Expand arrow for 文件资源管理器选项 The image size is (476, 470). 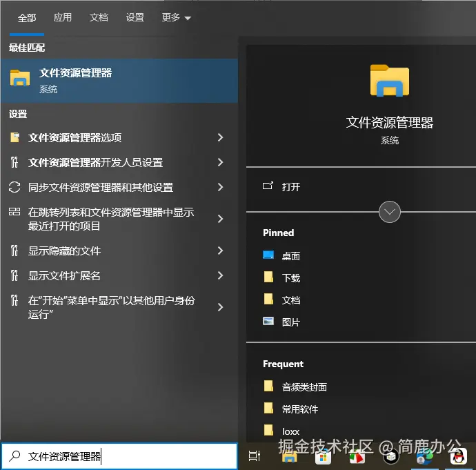(x=220, y=137)
